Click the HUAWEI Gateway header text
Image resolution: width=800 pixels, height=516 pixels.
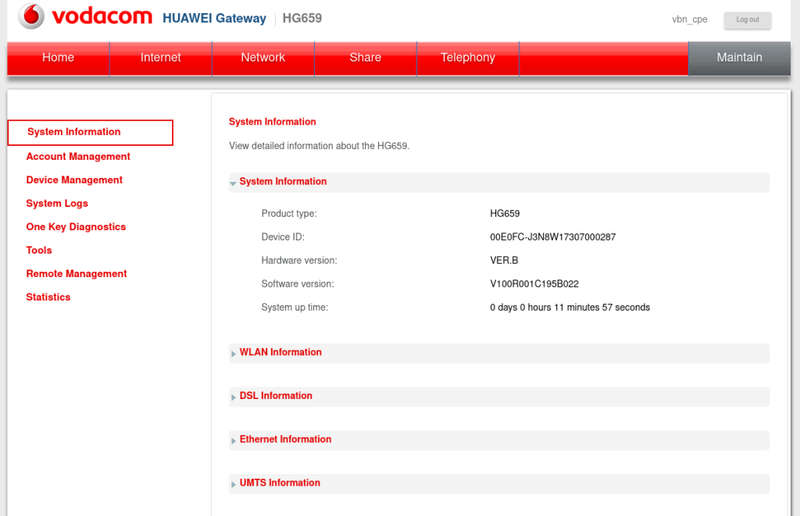pyautogui.click(x=214, y=18)
